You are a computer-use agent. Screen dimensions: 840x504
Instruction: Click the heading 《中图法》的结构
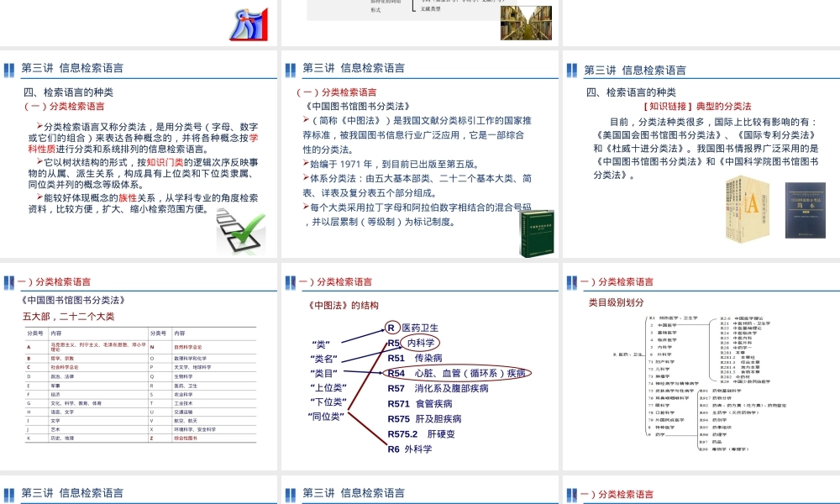(343, 305)
